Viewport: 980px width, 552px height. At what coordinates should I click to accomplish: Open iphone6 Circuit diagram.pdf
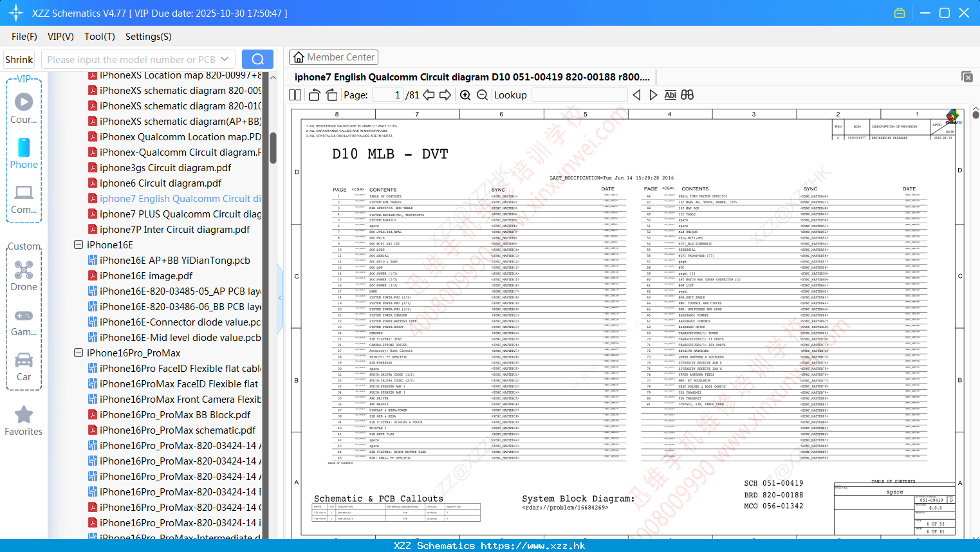coord(160,183)
